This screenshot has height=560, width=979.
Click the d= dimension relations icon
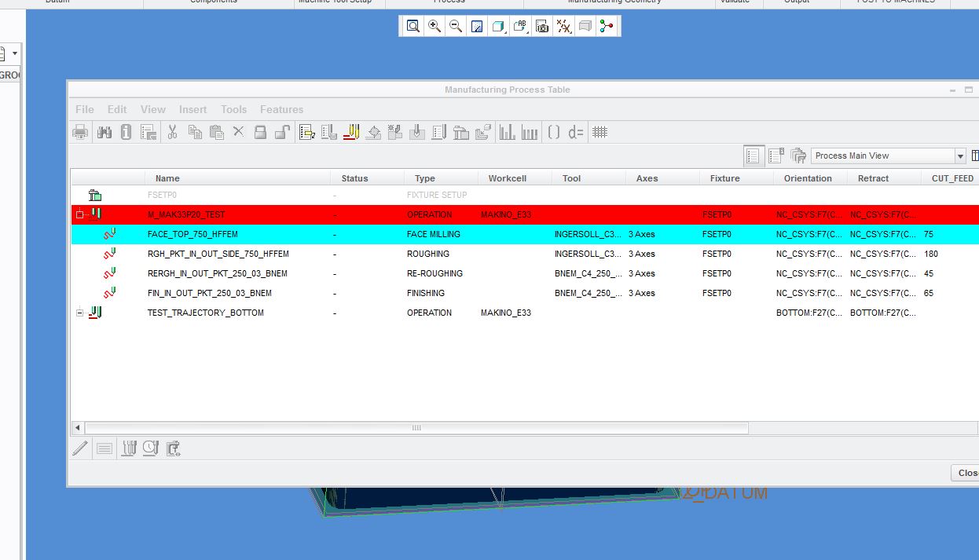pyautogui.click(x=576, y=133)
